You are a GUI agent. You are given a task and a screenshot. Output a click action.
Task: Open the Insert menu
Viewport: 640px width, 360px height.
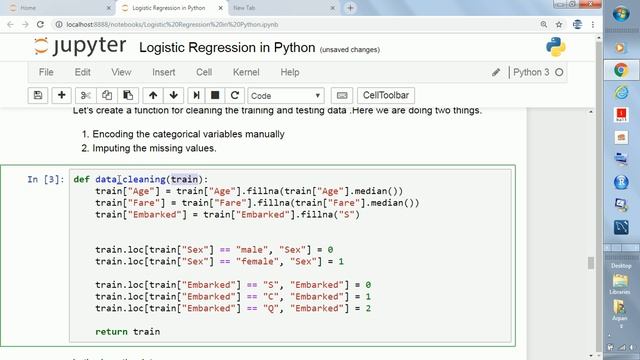tap(164, 72)
